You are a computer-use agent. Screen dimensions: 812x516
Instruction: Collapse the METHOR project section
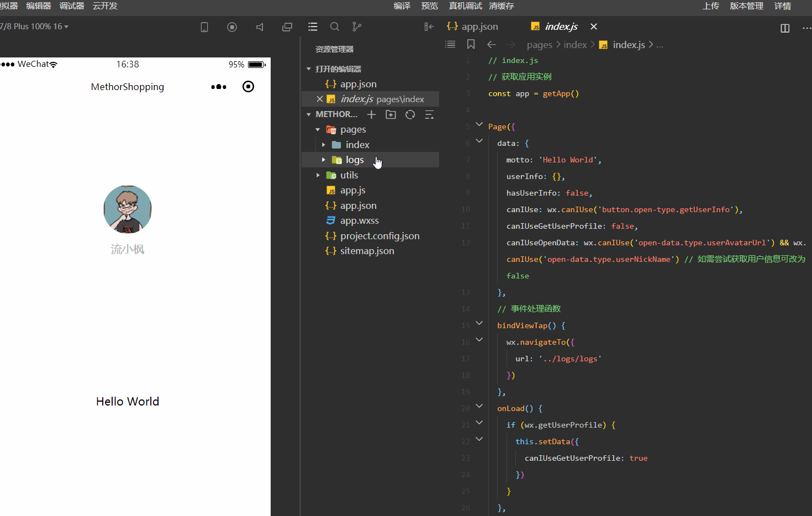pos(309,114)
